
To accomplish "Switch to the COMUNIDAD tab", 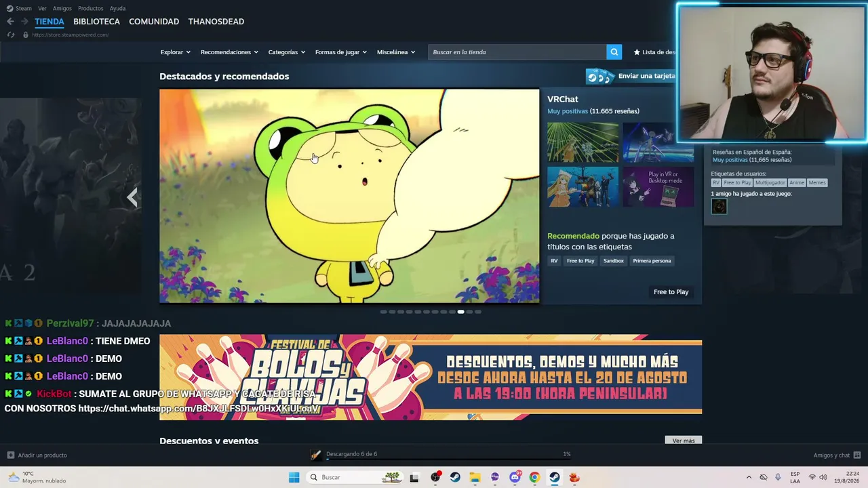I will [x=154, y=22].
